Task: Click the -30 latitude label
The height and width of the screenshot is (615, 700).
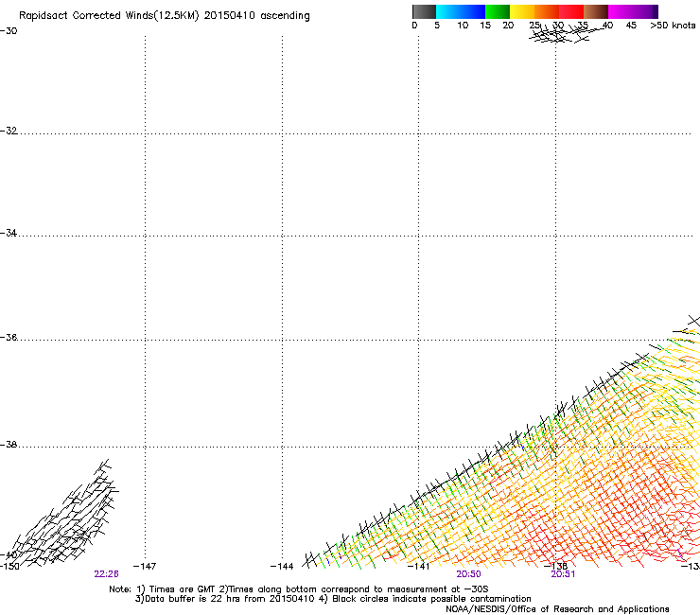Action: tap(9, 31)
